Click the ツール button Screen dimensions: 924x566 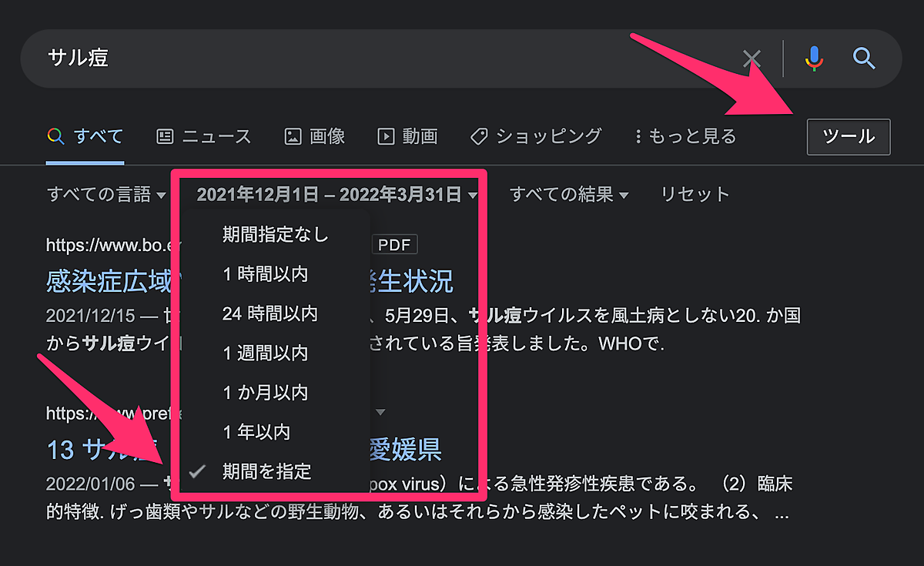coord(849,137)
